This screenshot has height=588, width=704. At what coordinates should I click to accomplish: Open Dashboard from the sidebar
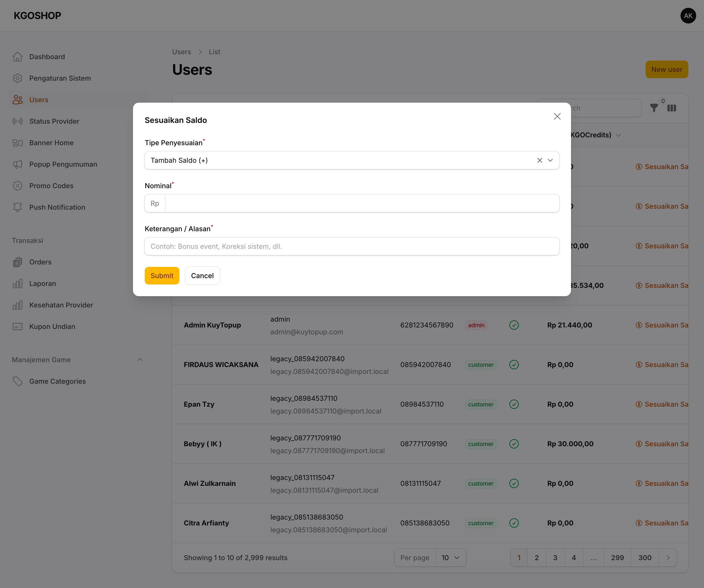click(78, 57)
